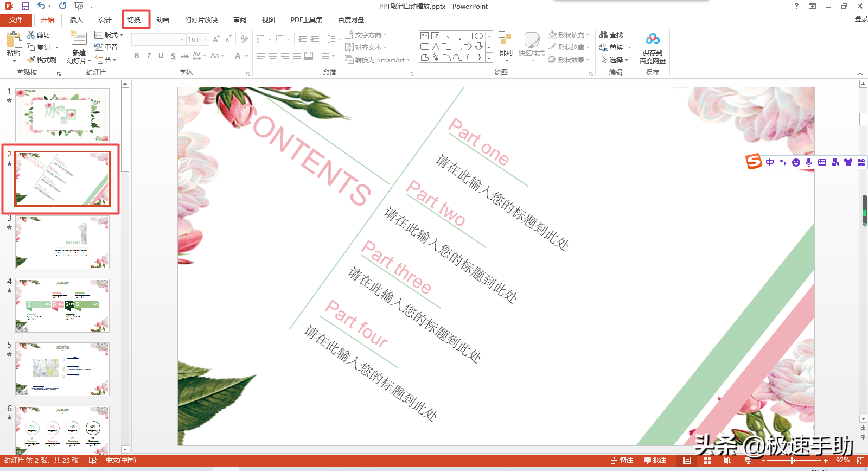Decrease the list indent level
Screen dimensions: 868x471
pos(303,39)
